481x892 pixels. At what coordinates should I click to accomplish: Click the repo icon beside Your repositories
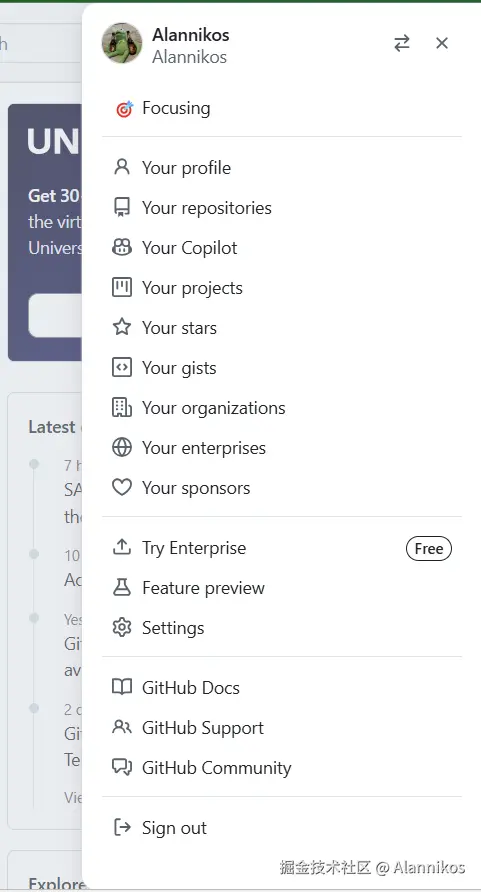pyautogui.click(x=122, y=208)
